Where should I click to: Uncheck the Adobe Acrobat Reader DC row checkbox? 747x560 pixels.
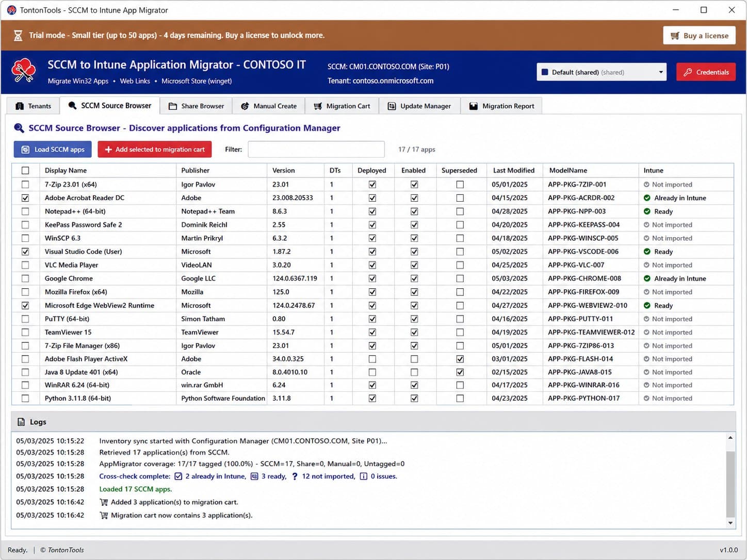pos(25,198)
